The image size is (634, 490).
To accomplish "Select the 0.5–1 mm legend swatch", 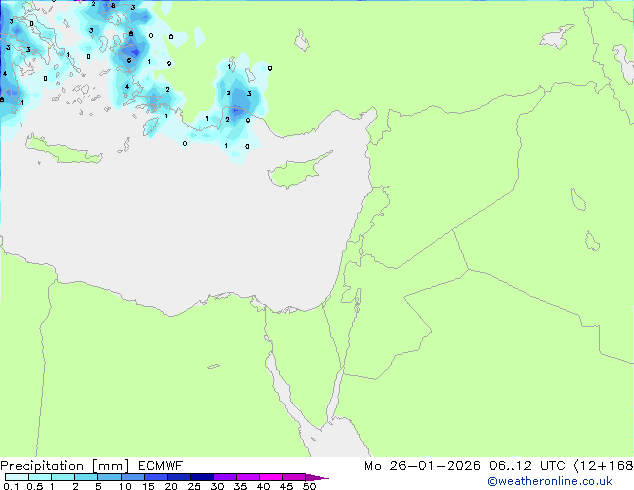I will click(x=40, y=477).
